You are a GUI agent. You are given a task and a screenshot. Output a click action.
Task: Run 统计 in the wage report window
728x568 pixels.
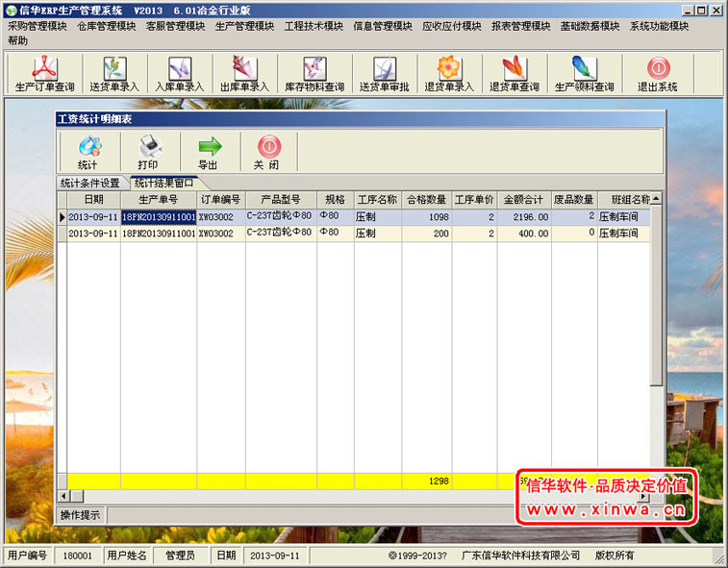(x=88, y=152)
